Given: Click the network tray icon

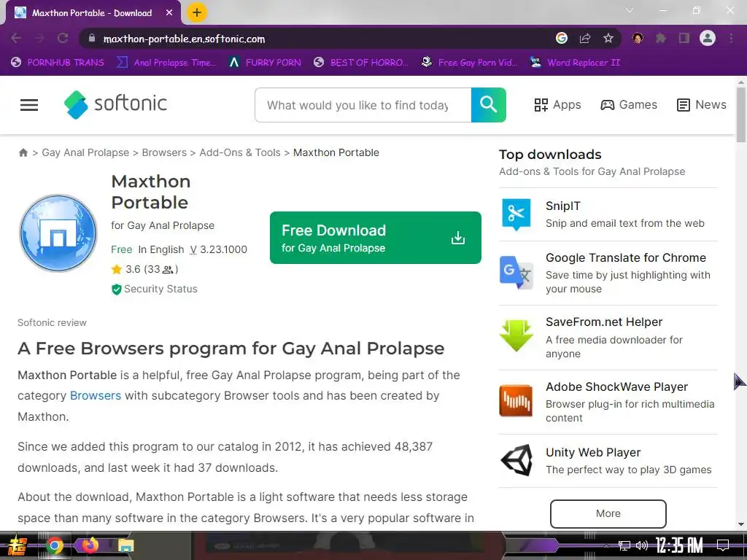Looking at the screenshot, I should coord(624,545).
